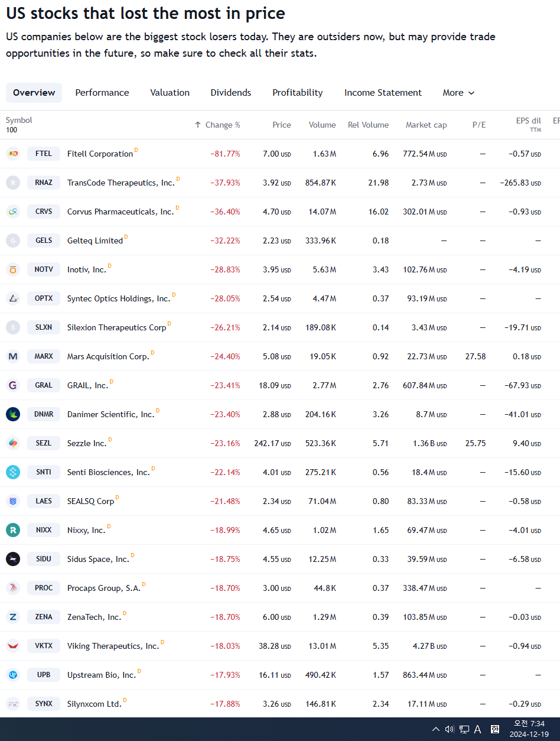Sort table by Volume column
The width and height of the screenshot is (560, 741).
click(x=322, y=125)
